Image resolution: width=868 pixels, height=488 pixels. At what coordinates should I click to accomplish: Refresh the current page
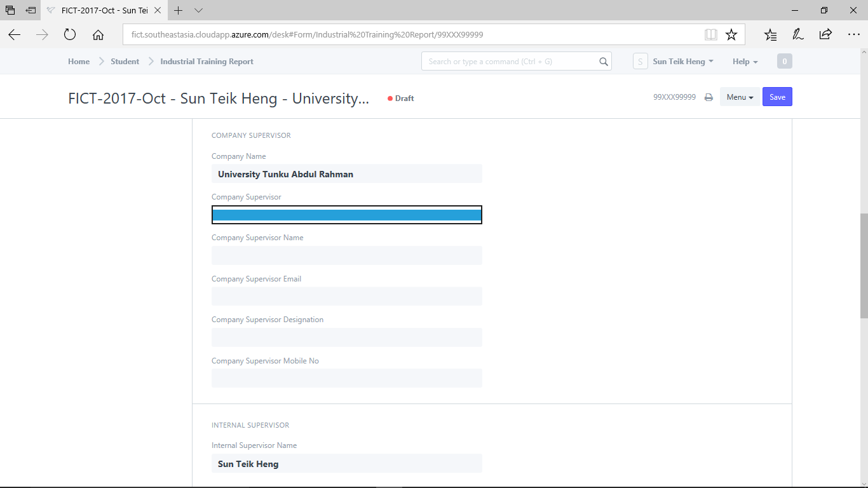(x=70, y=35)
